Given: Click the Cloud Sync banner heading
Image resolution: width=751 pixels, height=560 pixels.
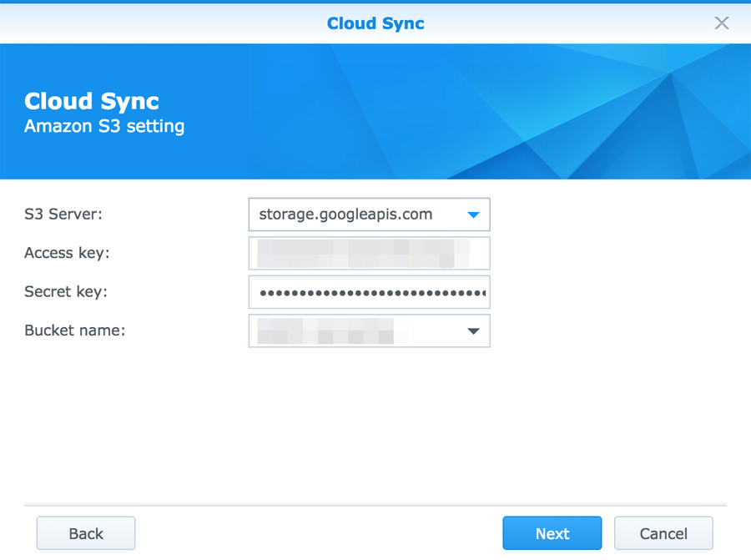Looking at the screenshot, I should pyautogui.click(x=92, y=102).
